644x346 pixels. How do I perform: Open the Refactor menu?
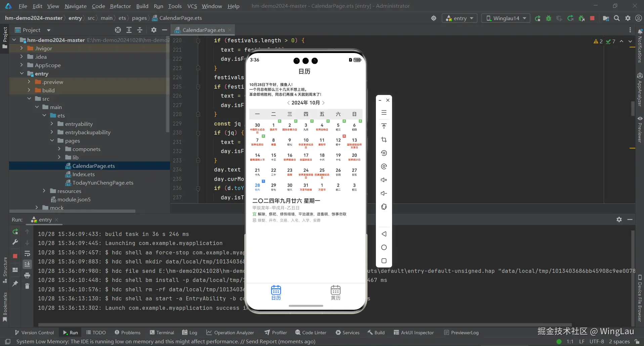coord(120,6)
